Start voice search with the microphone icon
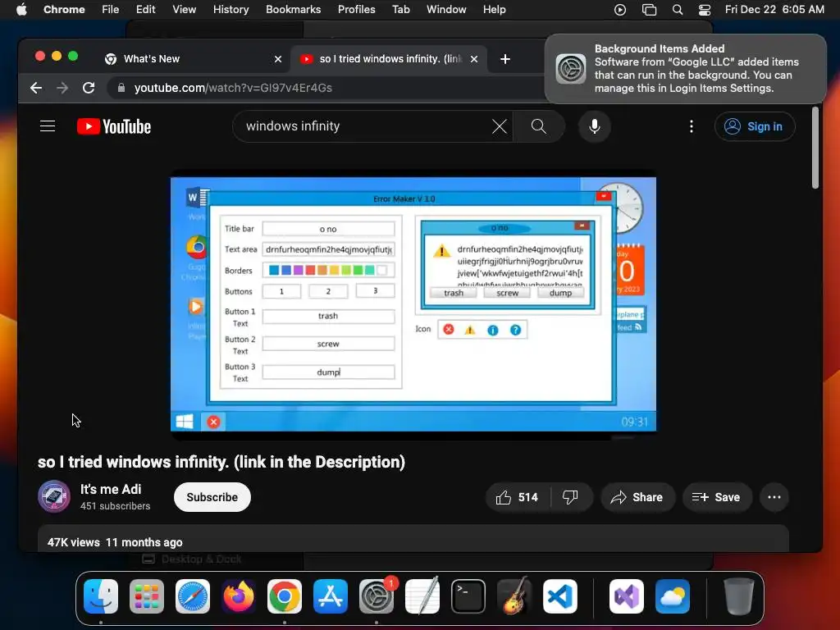The image size is (840, 630). tap(594, 126)
